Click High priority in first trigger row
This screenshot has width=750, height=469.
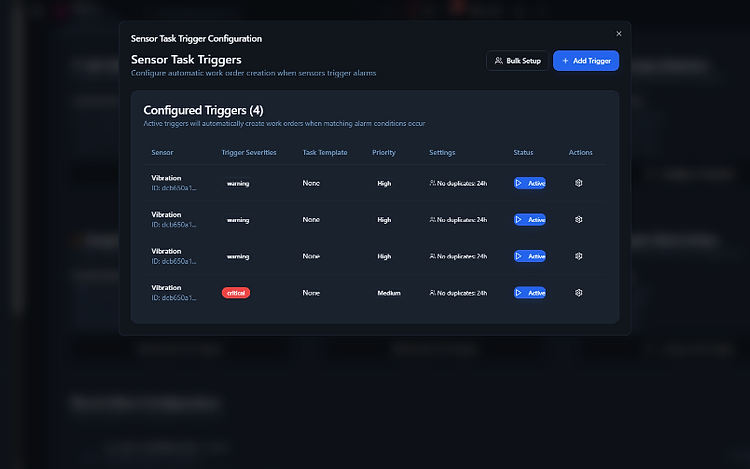pyautogui.click(x=384, y=184)
